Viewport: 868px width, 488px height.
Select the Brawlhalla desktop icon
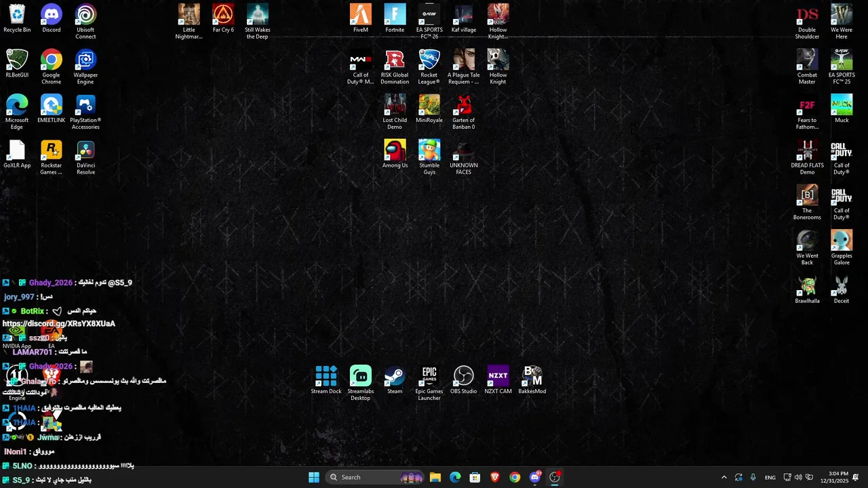click(x=807, y=290)
